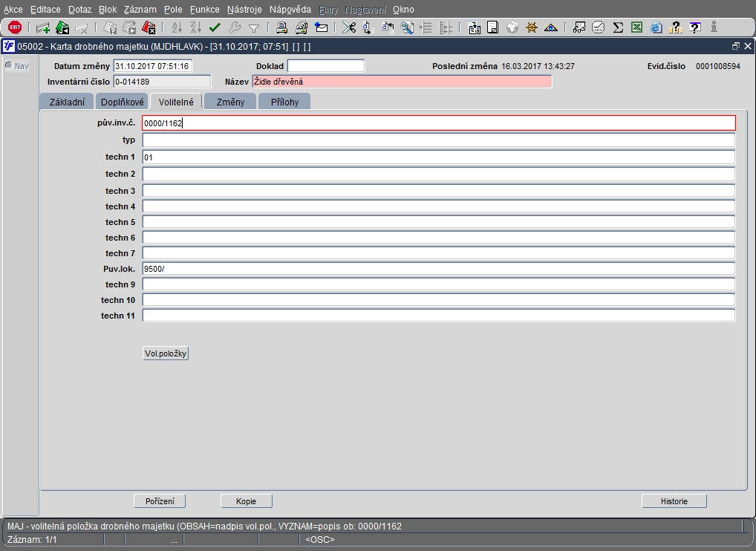Click the sort ascending A-Z icon
This screenshot has width=756, height=551.
[177, 28]
